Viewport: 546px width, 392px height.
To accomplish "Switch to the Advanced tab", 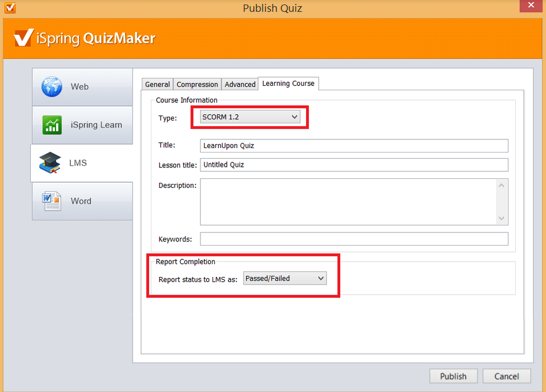I will [240, 84].
